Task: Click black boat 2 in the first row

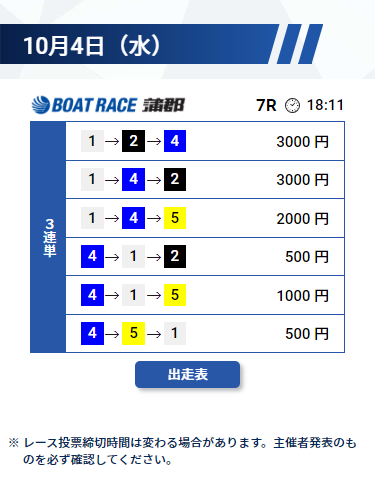Action: 133,141
